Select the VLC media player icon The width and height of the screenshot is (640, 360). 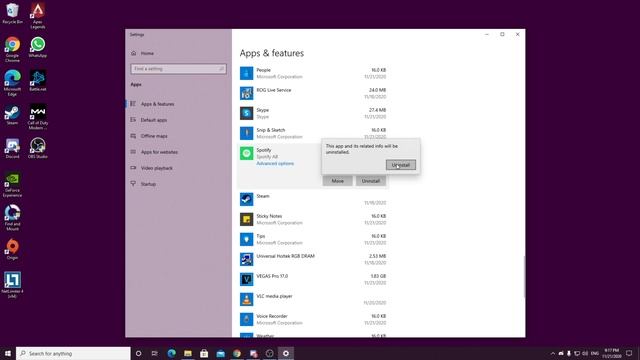[246, 300]
